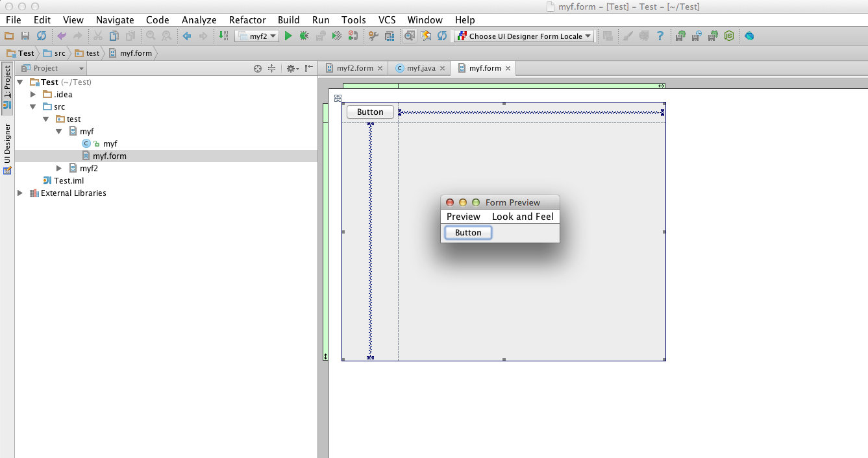The image size is (868, 458).
Task: Start debugging with the bug icon
Action: coord(304,36)
